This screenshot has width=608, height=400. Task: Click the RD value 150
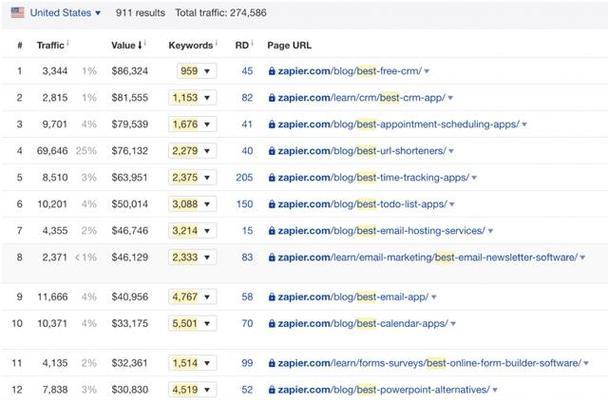pos(244,204)
